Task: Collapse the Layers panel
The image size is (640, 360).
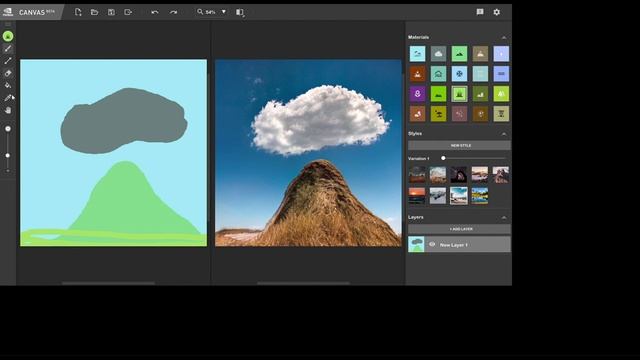Action: point(504,218)
